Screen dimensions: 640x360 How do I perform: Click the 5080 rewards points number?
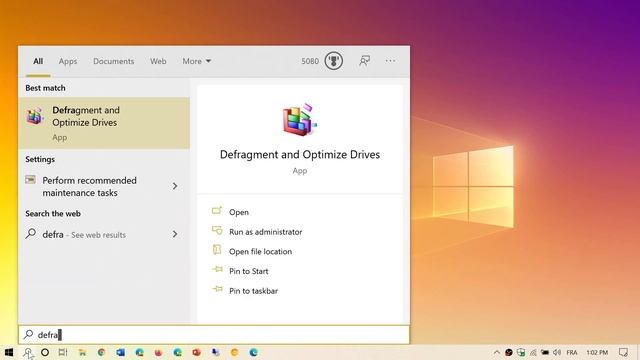310,61
